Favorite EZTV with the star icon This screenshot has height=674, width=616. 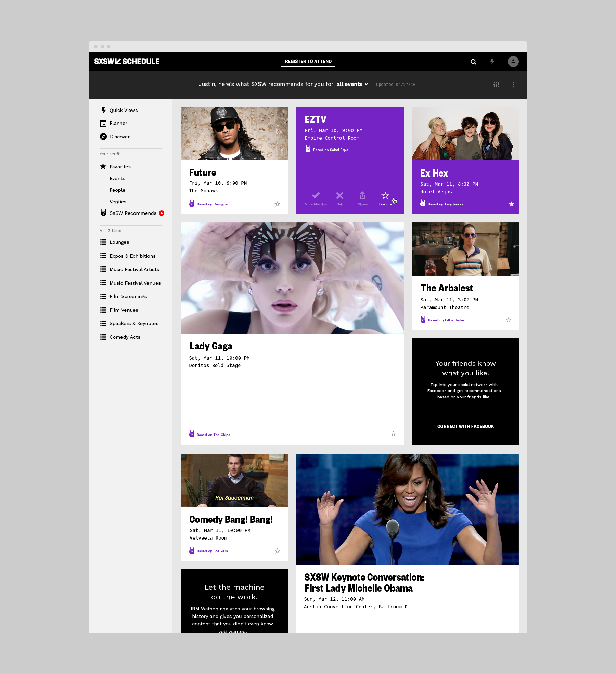point(385,196)
